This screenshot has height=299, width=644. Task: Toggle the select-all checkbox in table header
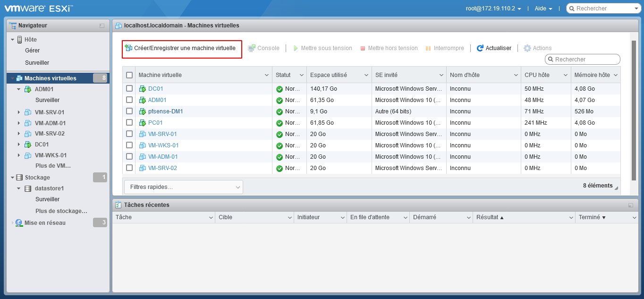129,75
